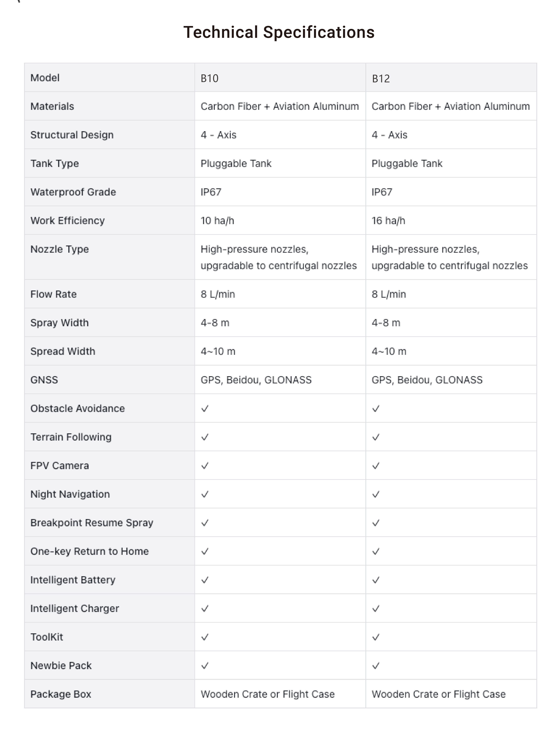560x732 pixels.
Task: Click B10 Wooden Crate or Flight Case cell
Action: coord(267,694)
